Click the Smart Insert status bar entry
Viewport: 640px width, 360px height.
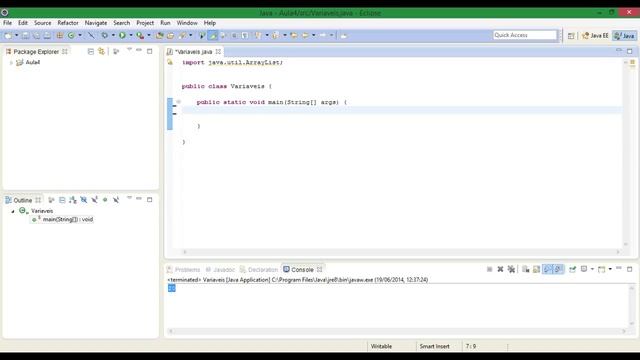434,346
